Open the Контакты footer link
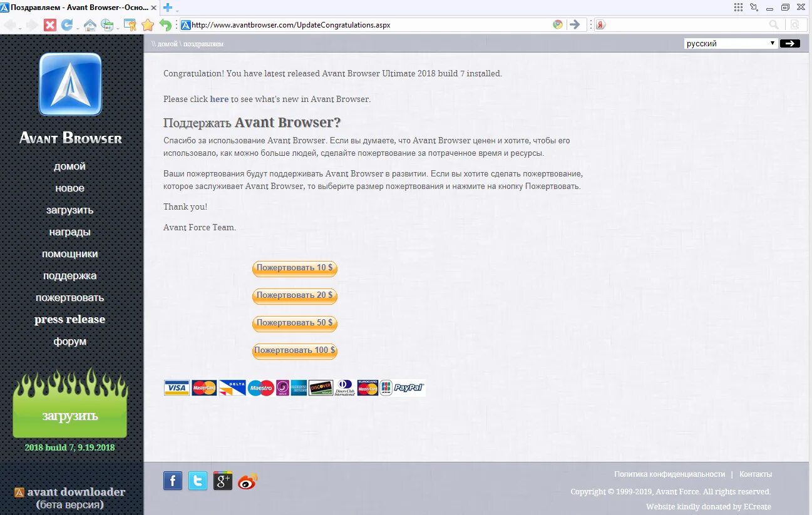Viewport: 812px width, 515px height. [x=756, y=474]
